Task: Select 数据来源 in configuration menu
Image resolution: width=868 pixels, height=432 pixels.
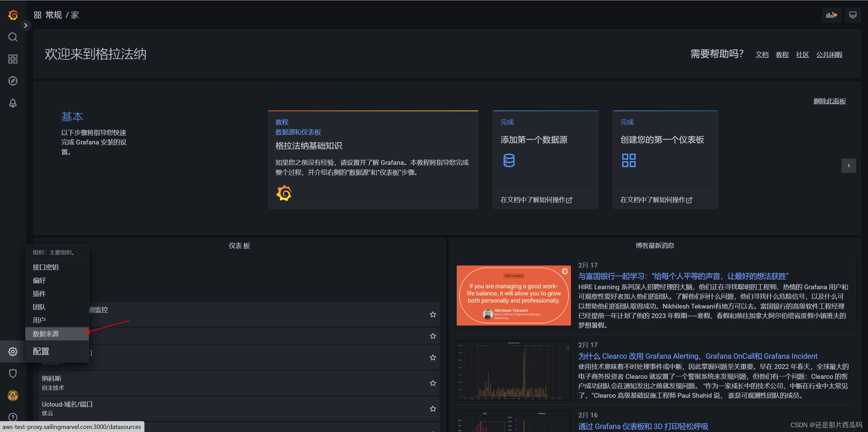Action: coord(46,334)
